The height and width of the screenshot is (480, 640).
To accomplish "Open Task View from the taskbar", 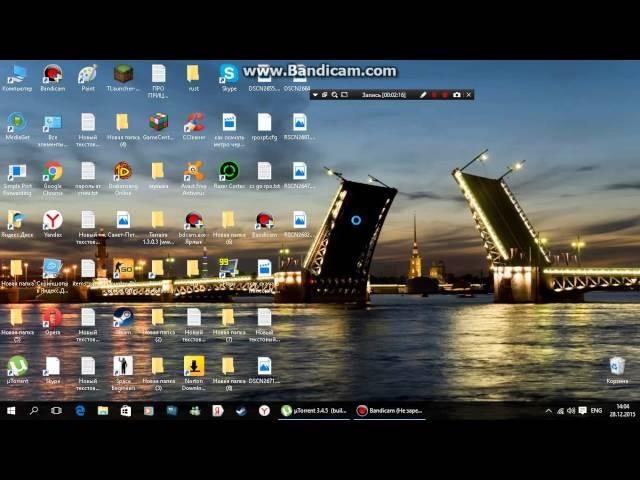I will (x=57, y=411).
